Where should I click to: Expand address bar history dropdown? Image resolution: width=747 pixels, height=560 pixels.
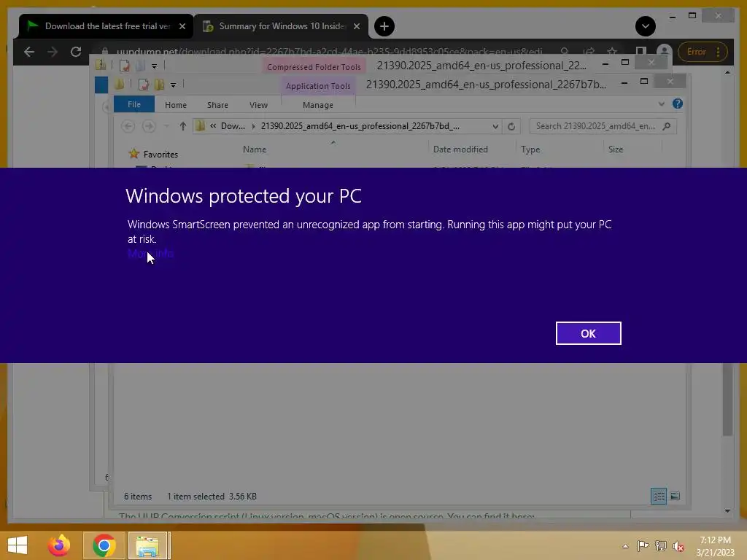tap(495, 126)
